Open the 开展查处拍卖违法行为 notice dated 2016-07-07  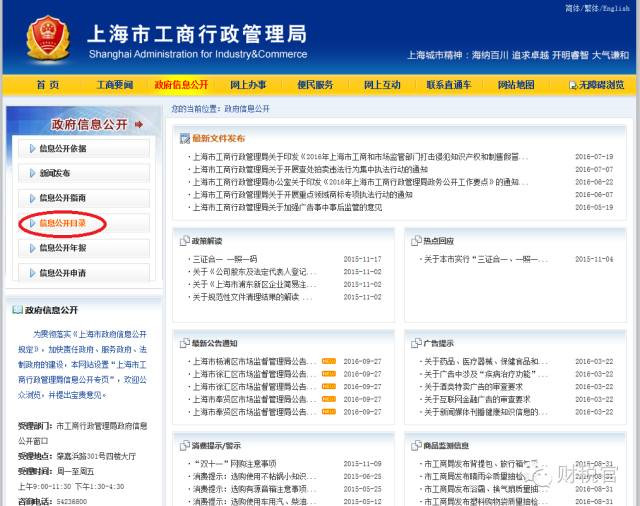(x=310, y=169)
